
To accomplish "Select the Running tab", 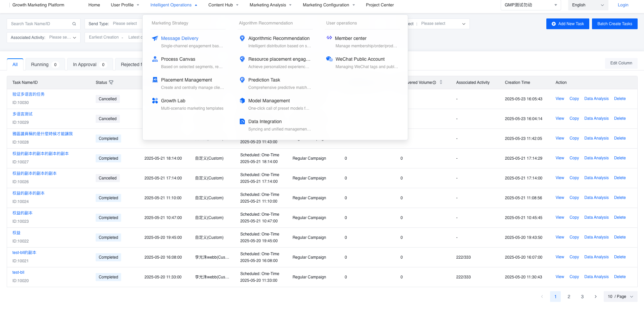I will (x=45, y=64).
